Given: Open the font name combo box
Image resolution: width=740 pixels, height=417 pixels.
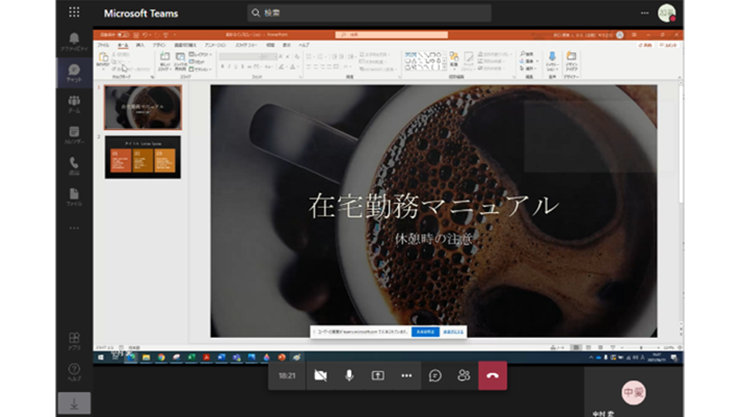Looking at the screenshot, I should (x=239, y=57).
